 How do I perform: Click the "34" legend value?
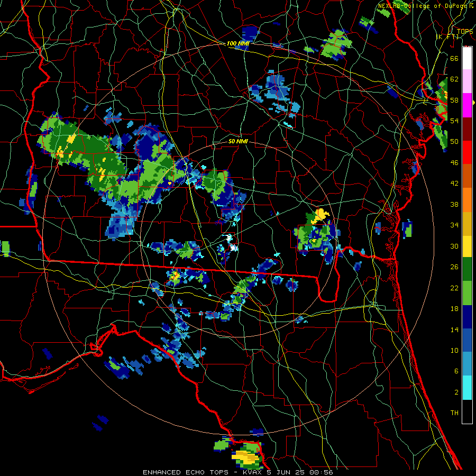(x=454, y=225)
